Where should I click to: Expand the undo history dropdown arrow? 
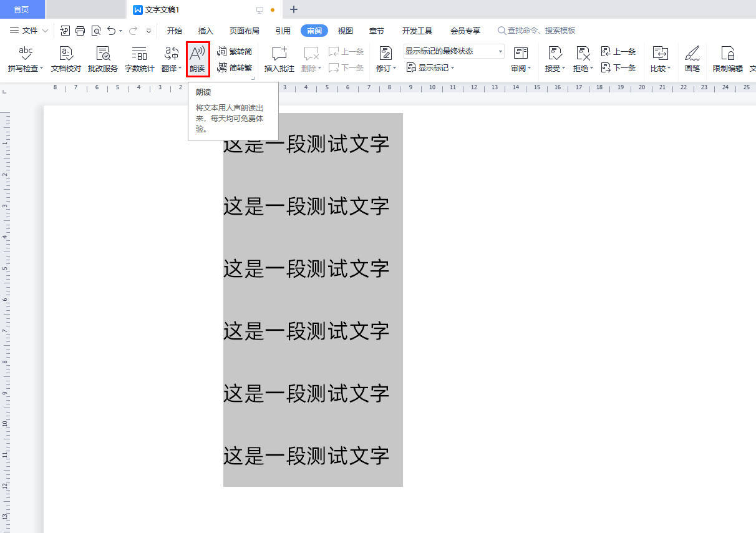tap(121, 31)
